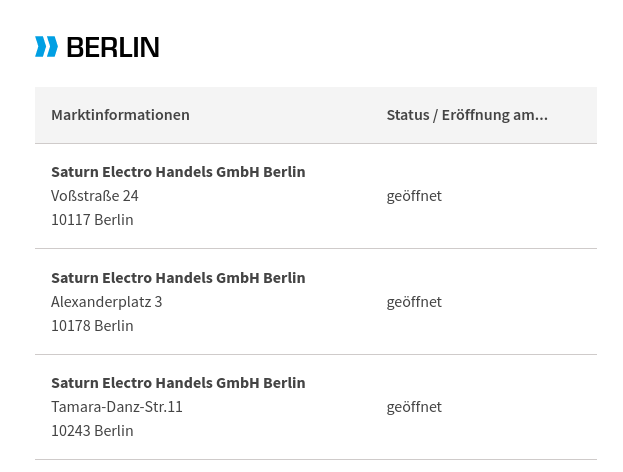The height and width of the screenshot is (472, 623).
Task: Click the Marktinformationen column header
Action: (120, 115)
